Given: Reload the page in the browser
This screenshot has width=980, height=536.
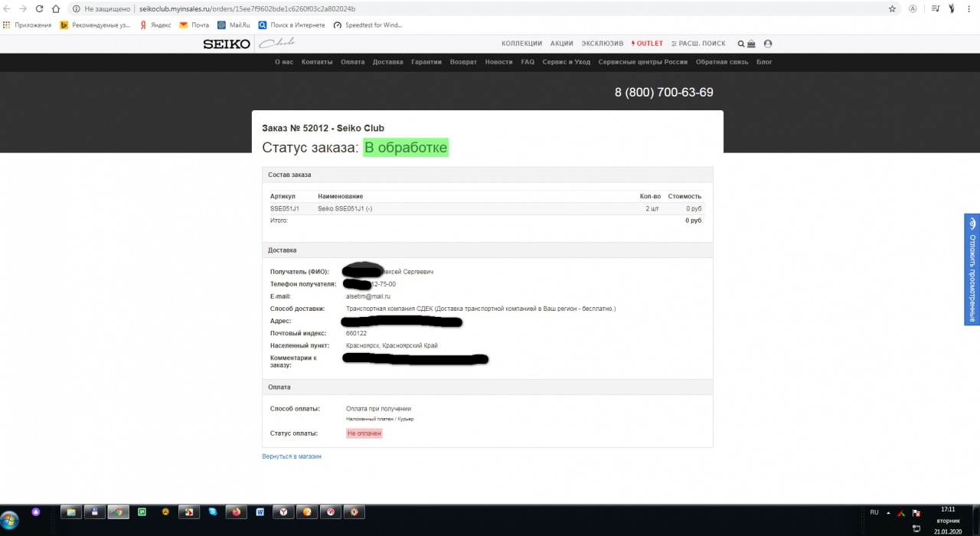Looking at the screenshot, I should tap(40, 8).
